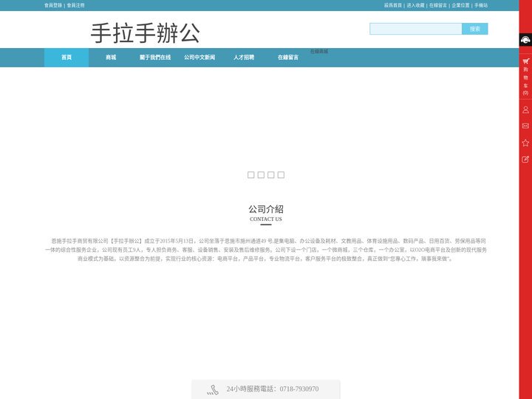Viewport: 532px width, 399px height.
Task: Click the star favorites icon in sidebar
Action: pyautogui.click(x=525, y=143)
